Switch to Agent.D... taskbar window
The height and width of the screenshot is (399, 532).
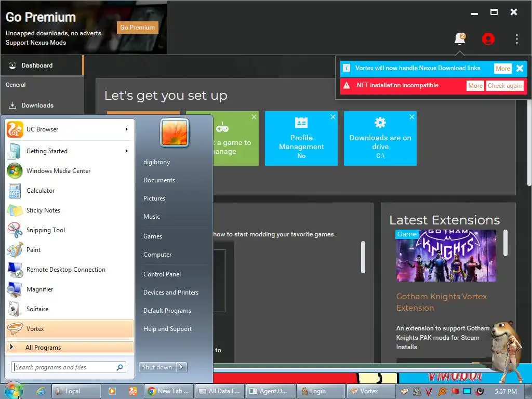pos(270,391)
